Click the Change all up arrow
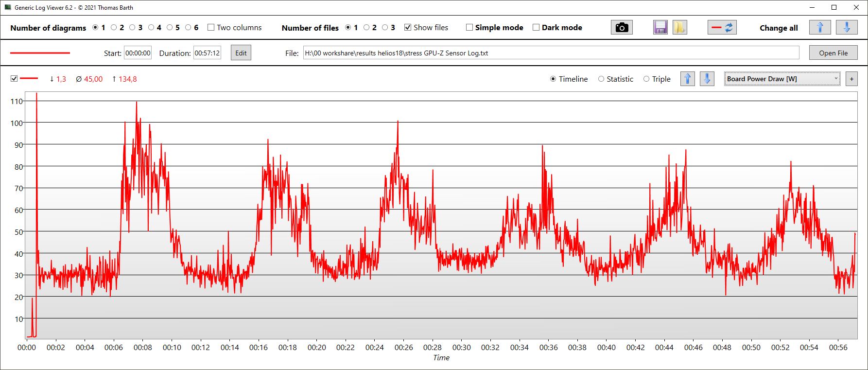 pos(819,28)
